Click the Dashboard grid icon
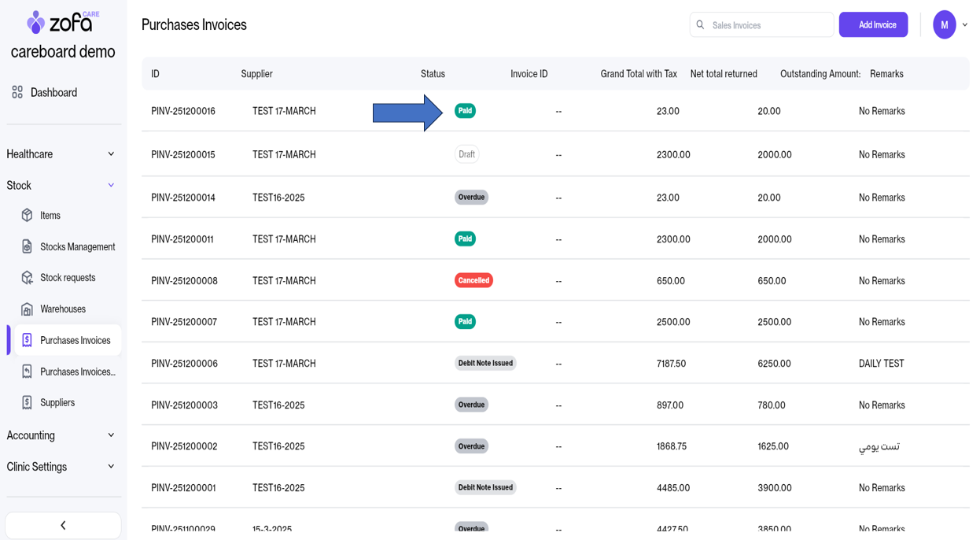Image resolution: width=980 pixels, height=540 pixels. pos(17,92)
